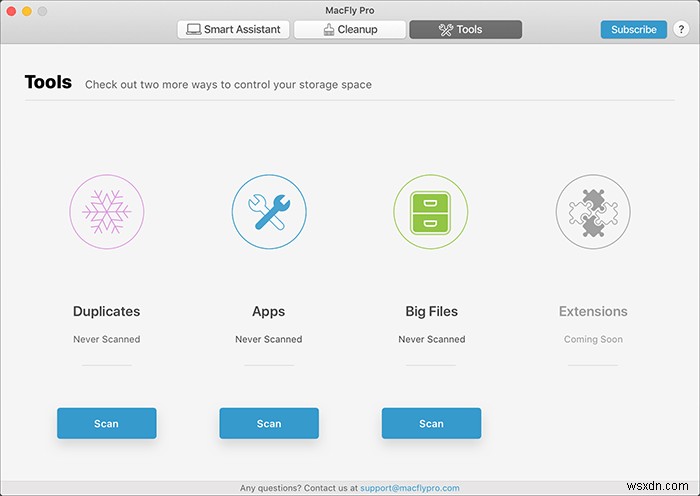700x496 pixels.
Task: Switch to the Cleanup tab
Action: coord(350,29)
